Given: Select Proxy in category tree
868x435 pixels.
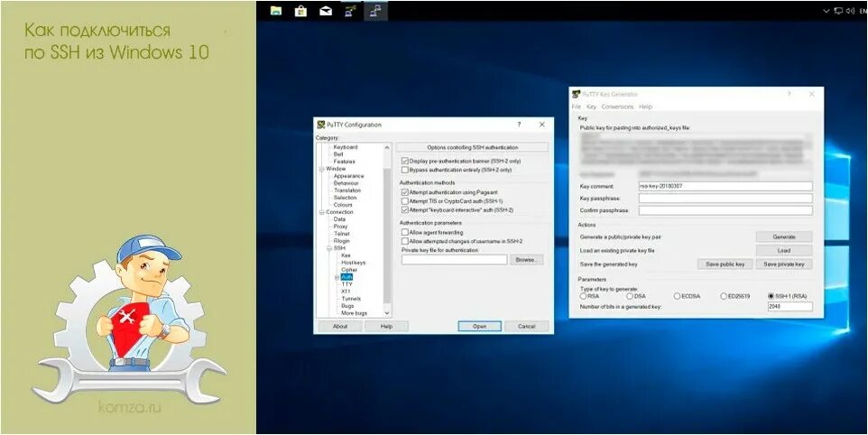Looking at the screenshot, I should tap(340, 227).
